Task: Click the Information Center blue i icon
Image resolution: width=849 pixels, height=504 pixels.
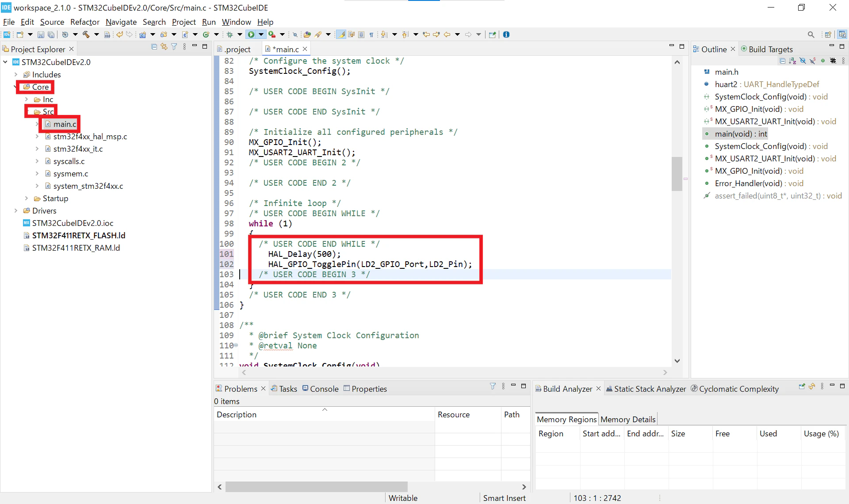Action: pos(506,34)
